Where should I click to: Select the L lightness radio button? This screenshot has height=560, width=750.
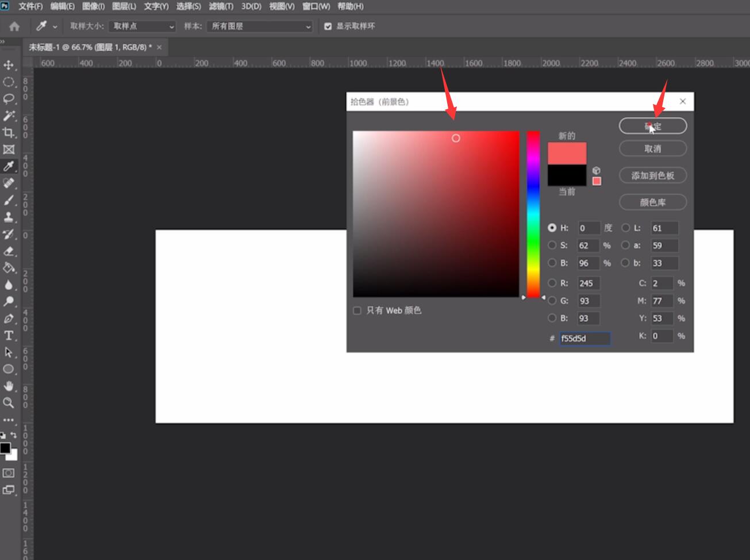(x=625, y=228)
